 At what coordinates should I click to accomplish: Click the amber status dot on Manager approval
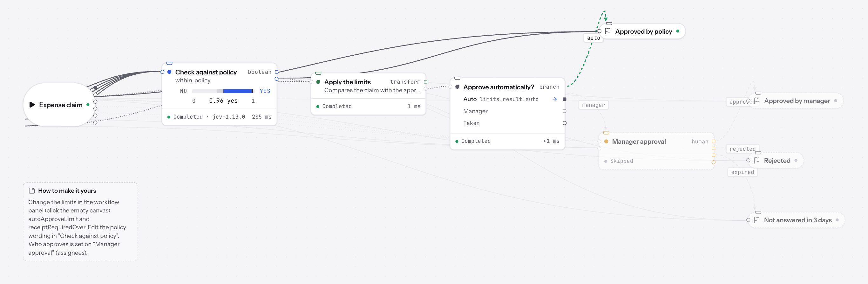click(606, 141)
